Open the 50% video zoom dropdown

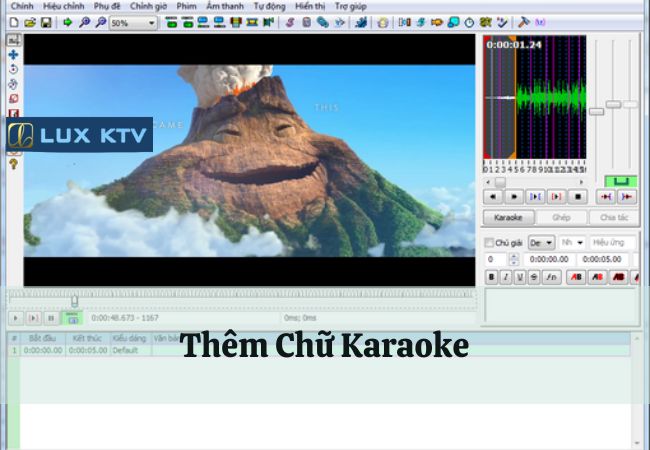(133, 23)
